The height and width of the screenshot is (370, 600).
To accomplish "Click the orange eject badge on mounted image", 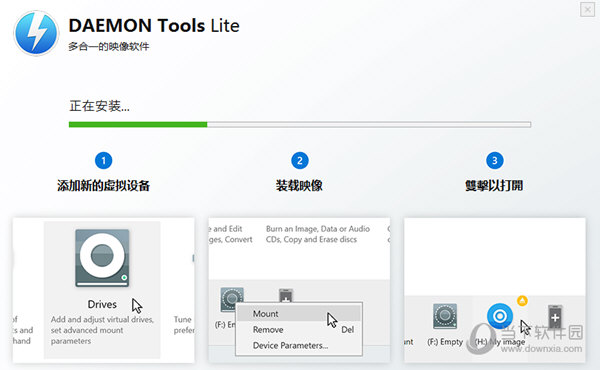I will 522,301.
